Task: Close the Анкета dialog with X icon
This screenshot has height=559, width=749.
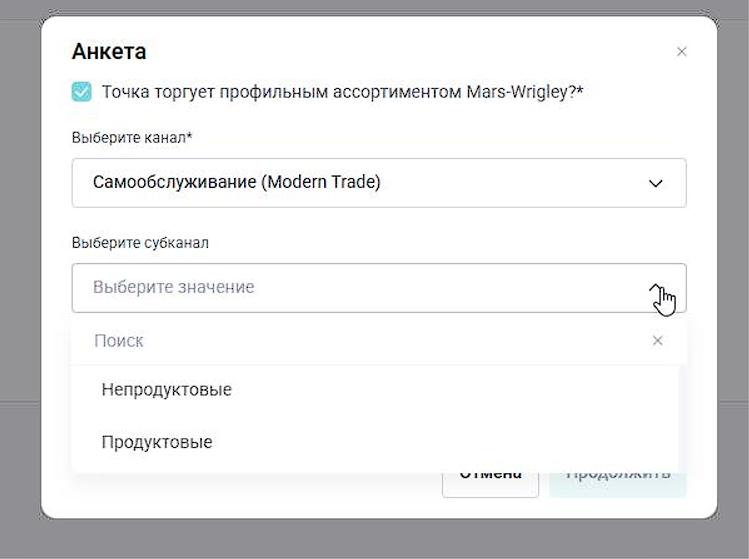Action: click(682, 52)
